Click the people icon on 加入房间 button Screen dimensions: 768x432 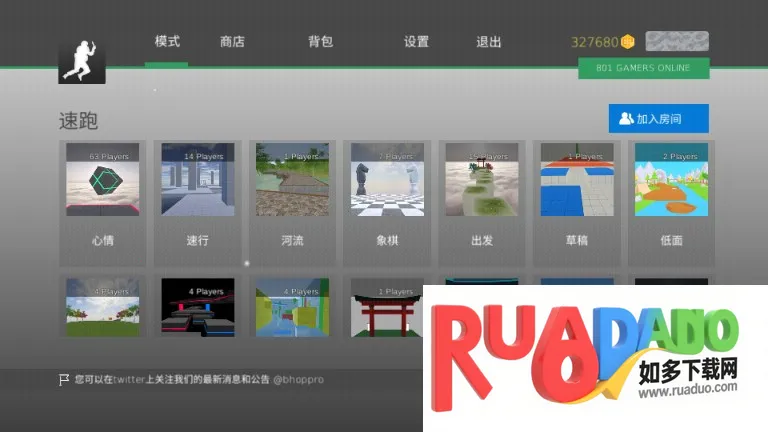coord(626,119)
